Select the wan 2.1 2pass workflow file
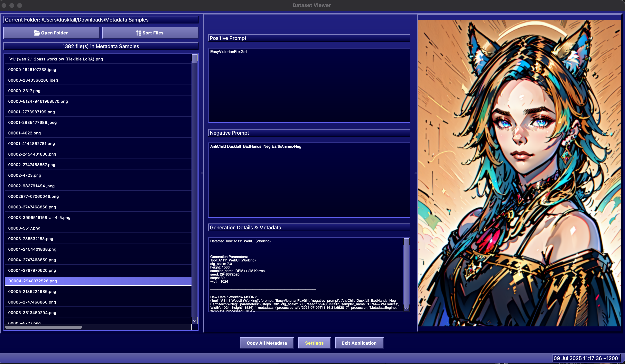 click(56, 59)
